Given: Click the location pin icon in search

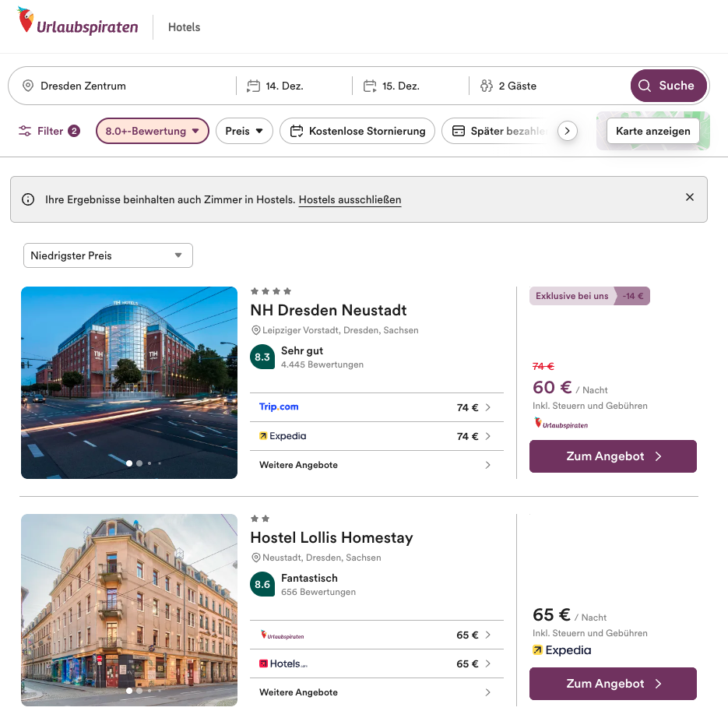Looking at the screenshot, I should pos(28,86).
